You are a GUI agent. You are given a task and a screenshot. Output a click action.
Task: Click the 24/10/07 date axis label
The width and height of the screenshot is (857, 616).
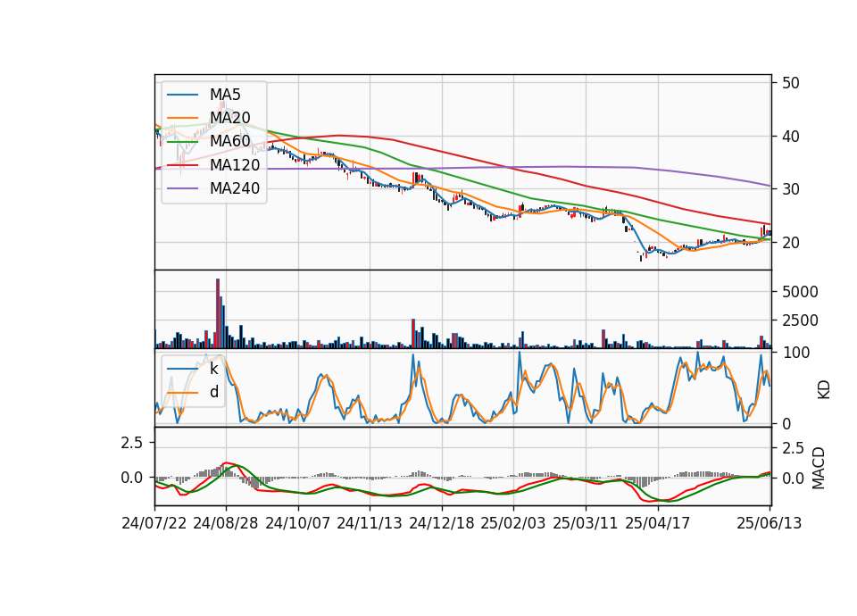(x=298, y=523)
